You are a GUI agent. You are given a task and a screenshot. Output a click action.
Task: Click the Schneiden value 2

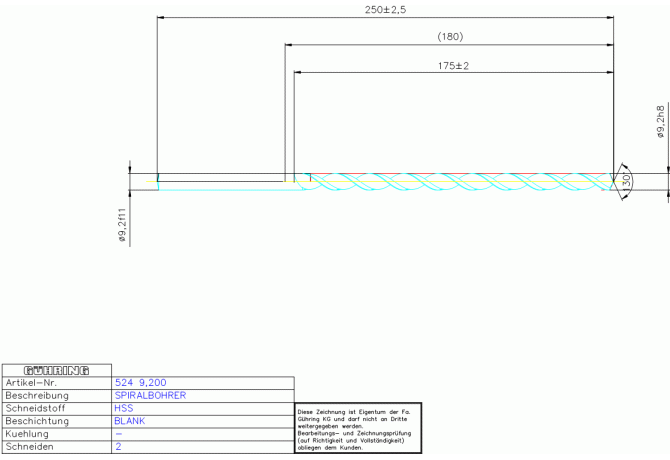(118, 448)
